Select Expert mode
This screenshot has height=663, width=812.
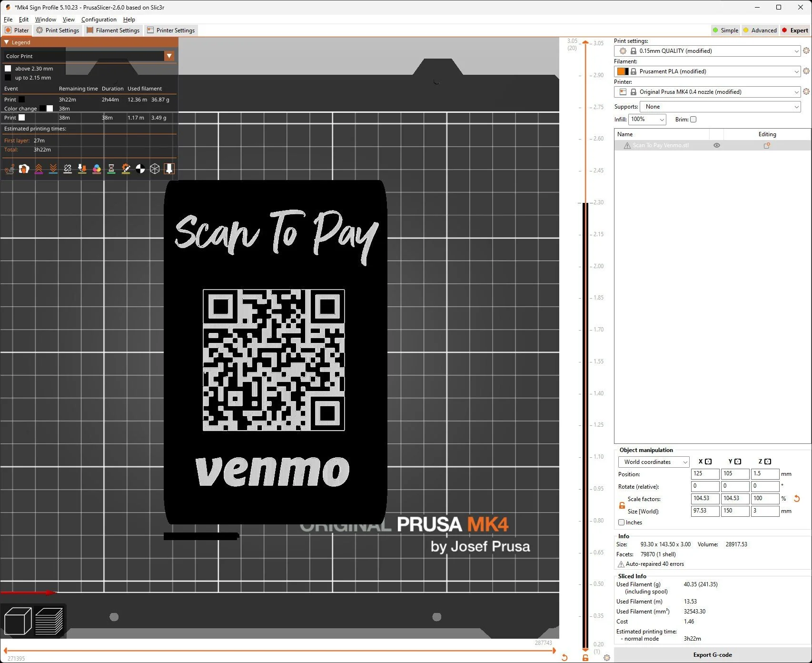[x=795, y=30]
